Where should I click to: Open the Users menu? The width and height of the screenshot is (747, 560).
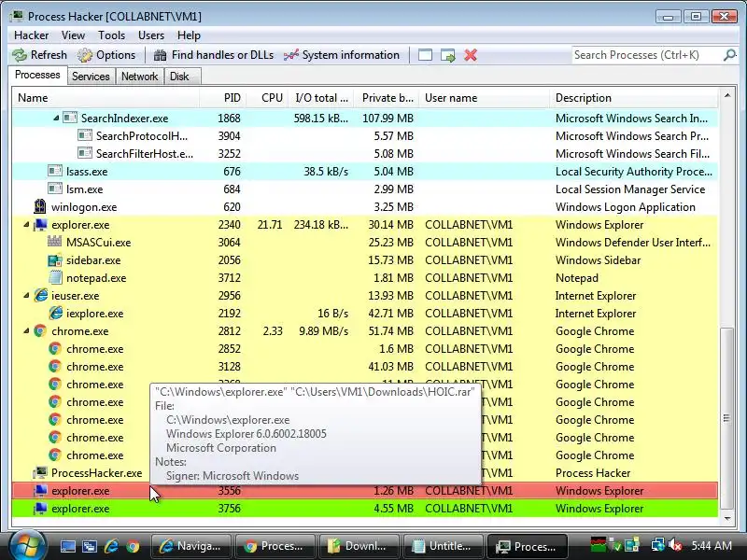tap(151, 35)
